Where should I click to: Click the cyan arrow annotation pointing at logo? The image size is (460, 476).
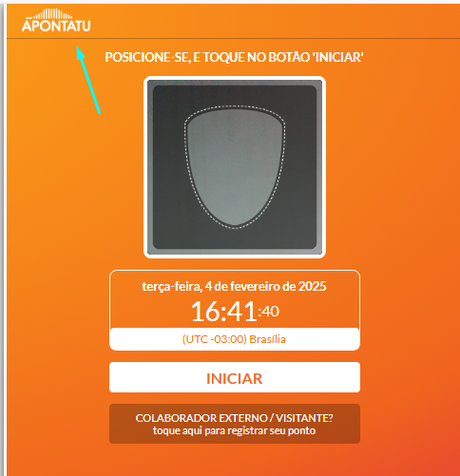[x=88, y=80]
